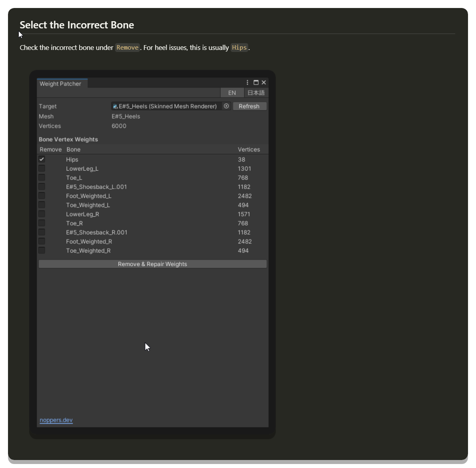Open the Weight Patcher kebab options menu
Image resolution: width=476 pixels, height=468 pixels.
point(247,83)
